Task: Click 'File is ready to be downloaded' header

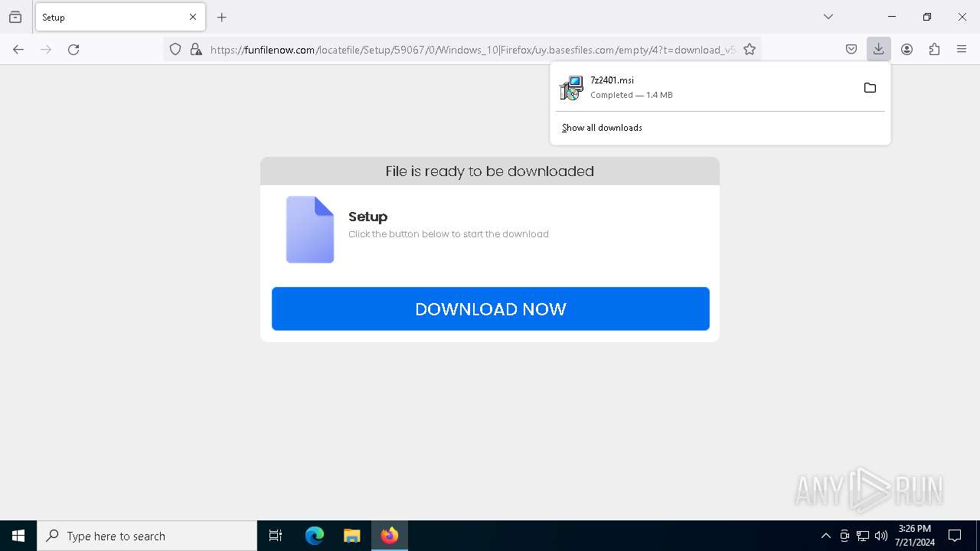Action: [x=490, y=171]
